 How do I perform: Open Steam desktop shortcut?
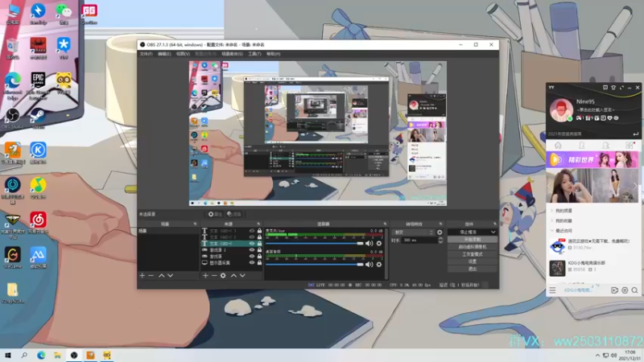[38, 118]
